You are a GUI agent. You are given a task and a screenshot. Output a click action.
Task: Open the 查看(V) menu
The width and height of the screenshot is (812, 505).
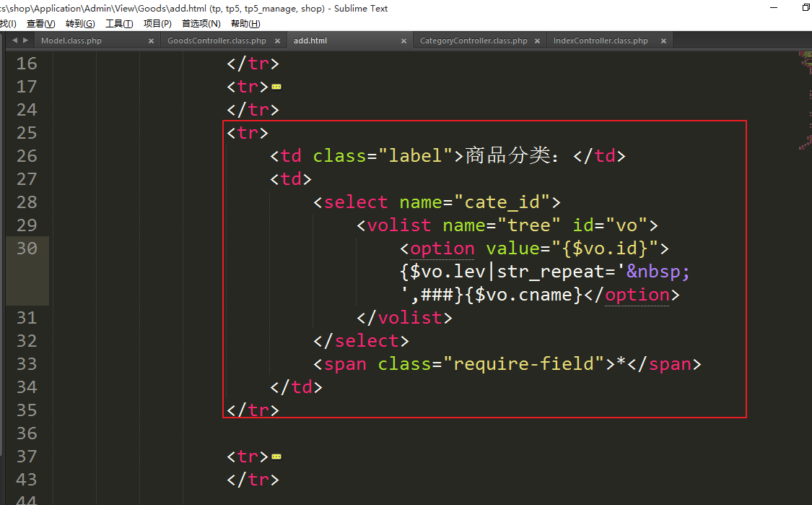40,23
